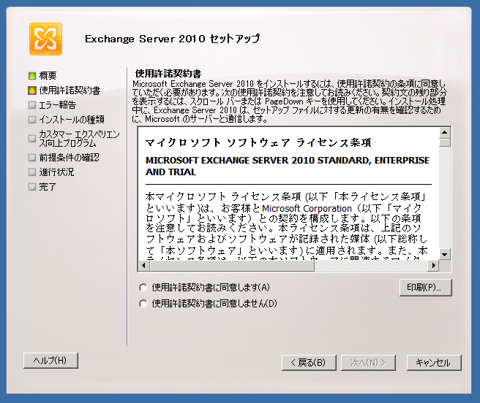Click the ヘルプ(H) button
This screenshot has width=480, height=403.
click(x=51, y=361)
